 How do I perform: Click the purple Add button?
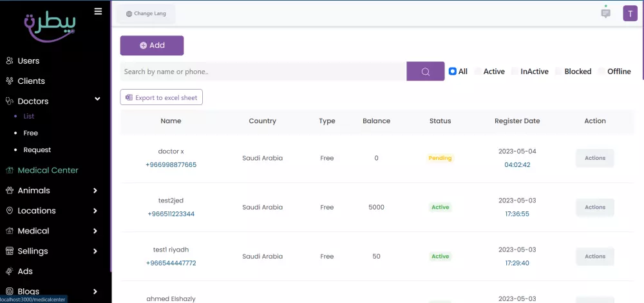point(152,46)
